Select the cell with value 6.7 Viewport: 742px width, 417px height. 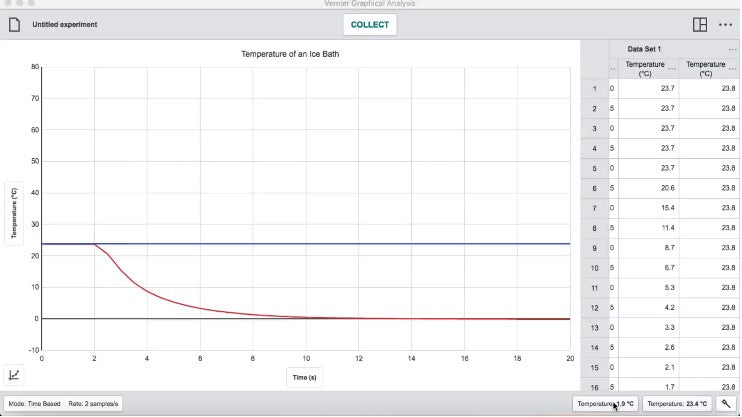(649, 267)
